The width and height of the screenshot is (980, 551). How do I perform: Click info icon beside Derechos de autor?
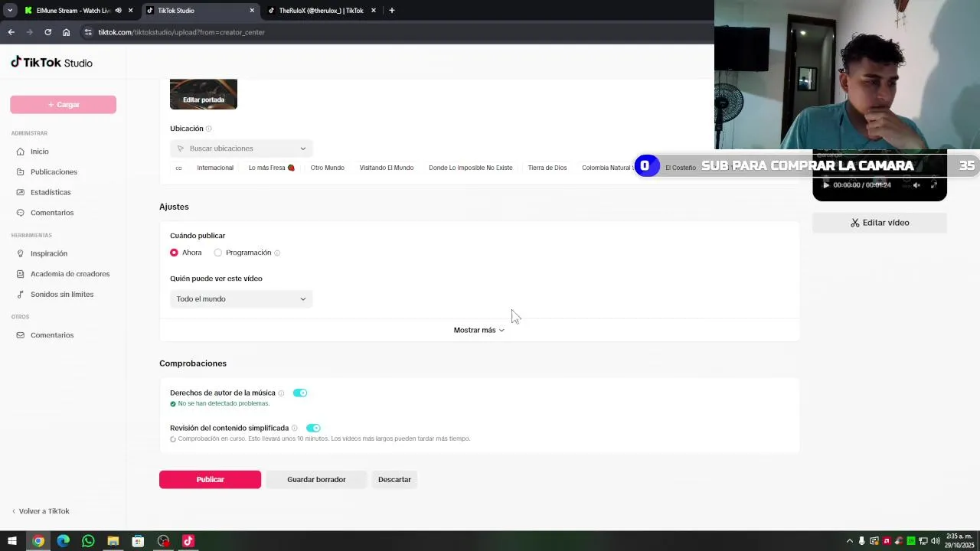click(281, 393)
